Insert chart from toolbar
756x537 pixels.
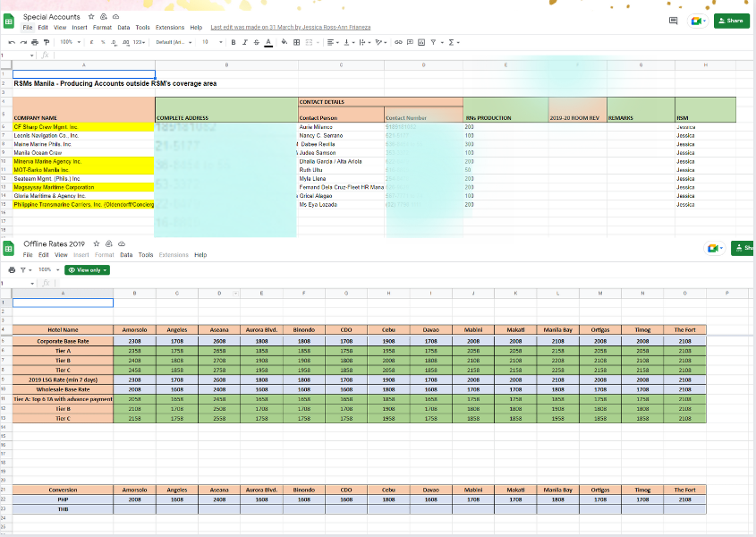tap(421, 42)
